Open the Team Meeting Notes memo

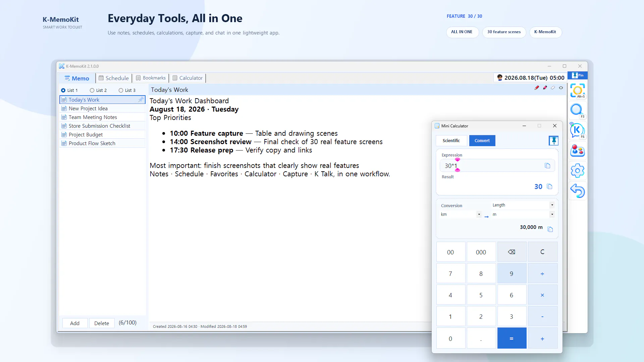[x=102, y=117]
